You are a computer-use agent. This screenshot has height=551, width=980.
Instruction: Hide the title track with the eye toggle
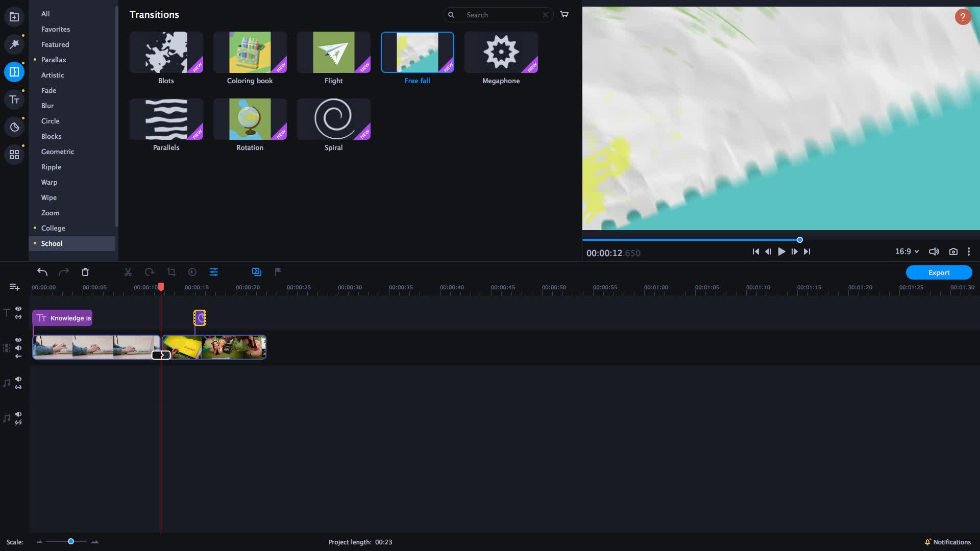pos(18,309)
